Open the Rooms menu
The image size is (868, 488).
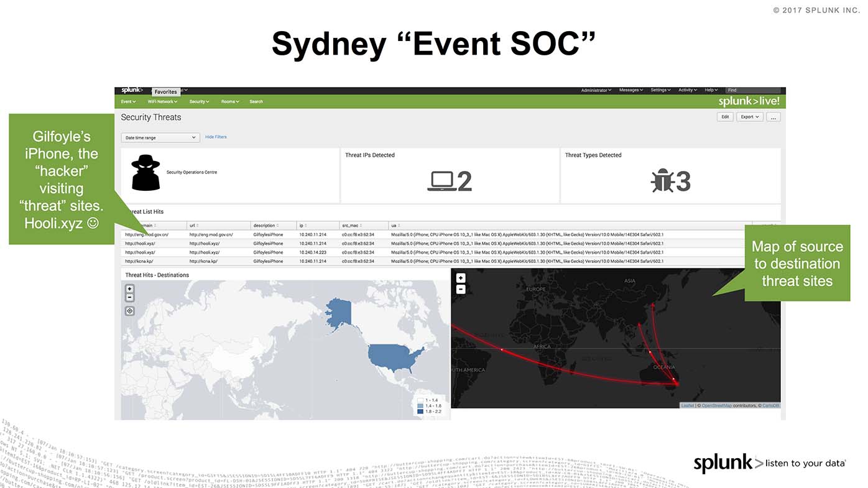230,101
